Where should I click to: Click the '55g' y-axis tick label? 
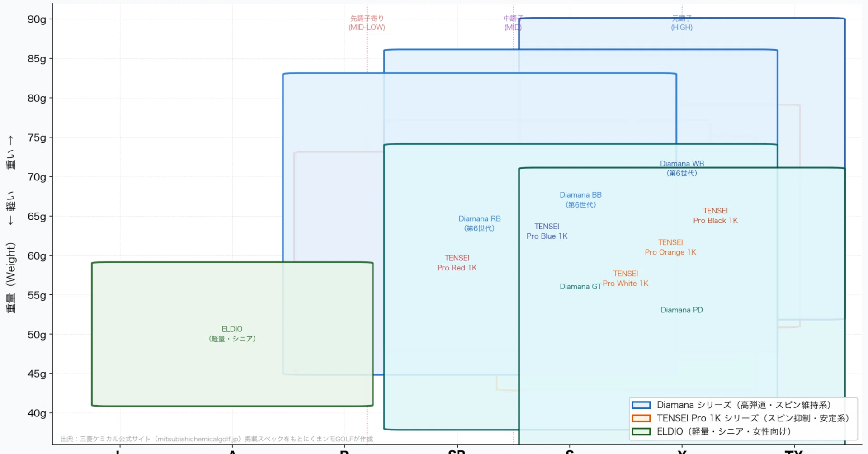click(37, 295)
